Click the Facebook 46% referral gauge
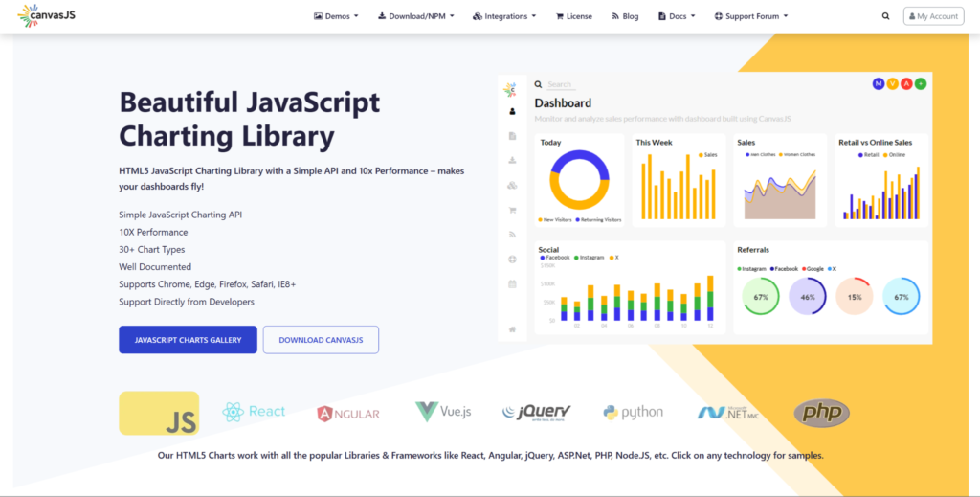 [x=808, y=296]
